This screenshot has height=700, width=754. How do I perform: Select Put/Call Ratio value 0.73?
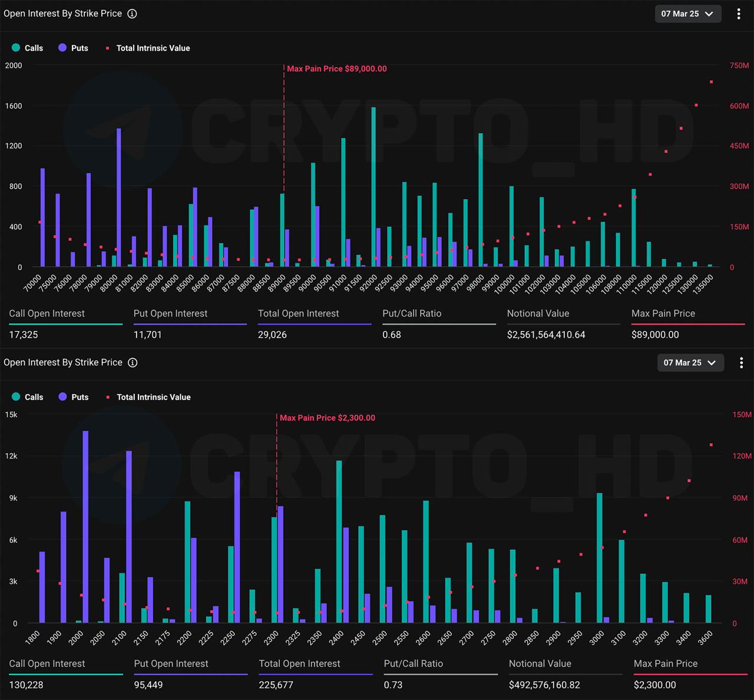tap(393, 685)
